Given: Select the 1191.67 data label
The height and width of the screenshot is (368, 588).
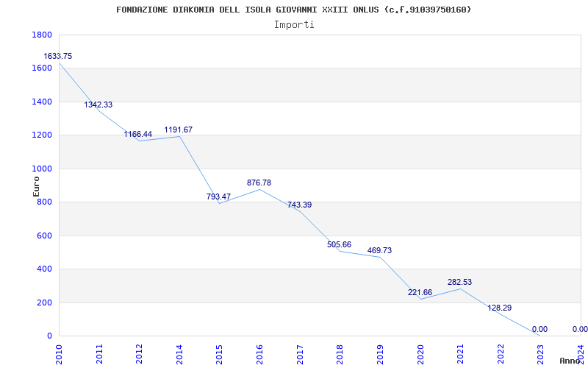Looking at the screenshot, I should [178, 130].
